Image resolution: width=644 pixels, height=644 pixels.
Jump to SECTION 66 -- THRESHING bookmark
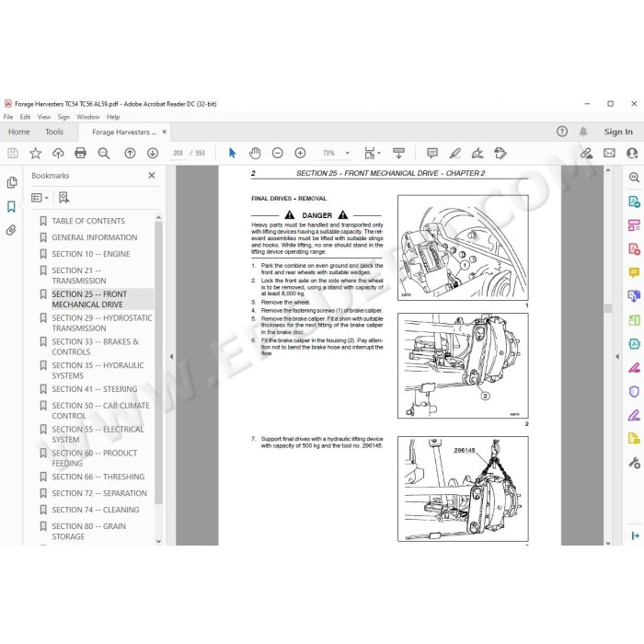[98, 477]
